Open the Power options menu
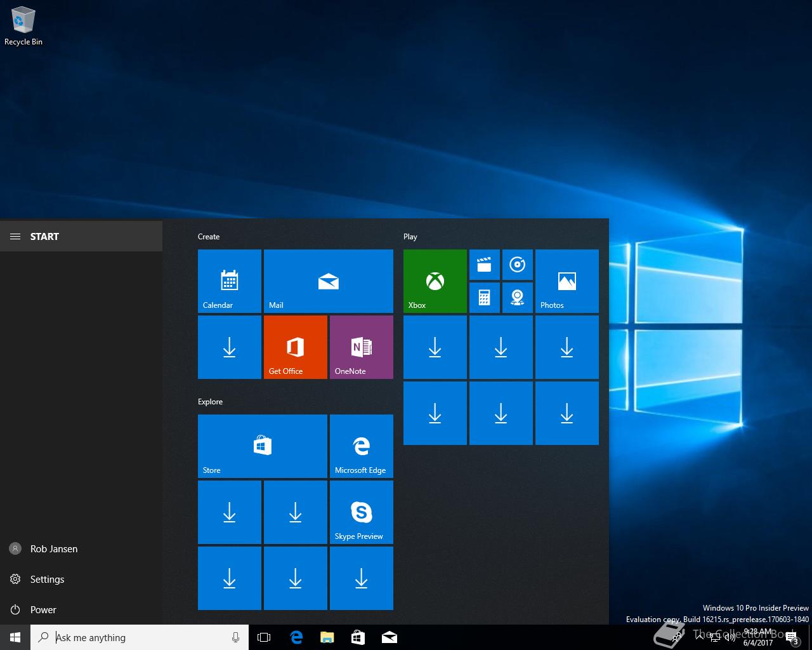Image resolution: width=812 pixels, height=650 pixels. click(x=81, y=609)
